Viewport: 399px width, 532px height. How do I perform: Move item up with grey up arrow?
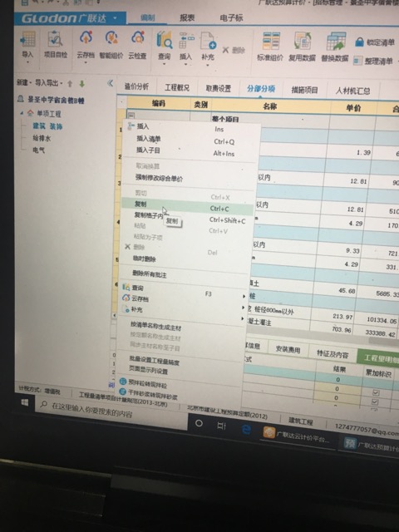(70, 83)
